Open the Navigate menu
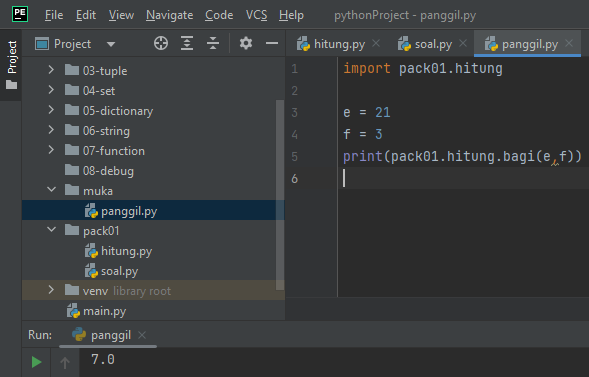The image size is (589, 377). tap(169, 15)
